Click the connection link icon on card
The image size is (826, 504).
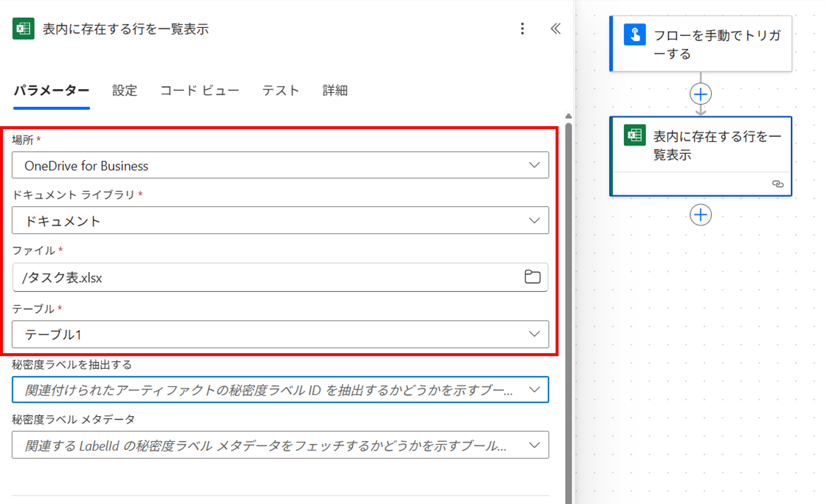click(x=778, y=184)
